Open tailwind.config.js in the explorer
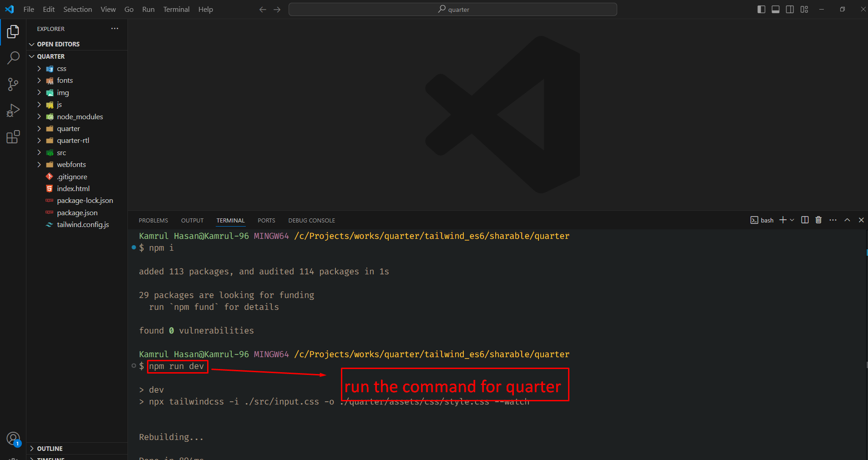 (83, 225)
